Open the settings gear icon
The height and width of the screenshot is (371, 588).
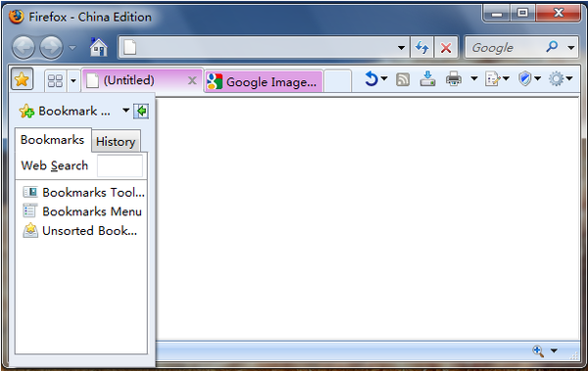[x=556, y=78]
